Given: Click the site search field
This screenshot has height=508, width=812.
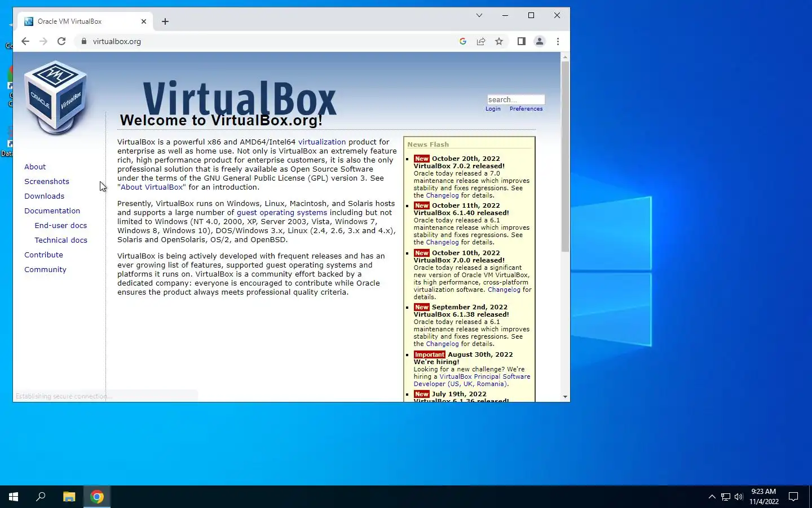Looking at the screenshot, I should (x=516, y=99).
